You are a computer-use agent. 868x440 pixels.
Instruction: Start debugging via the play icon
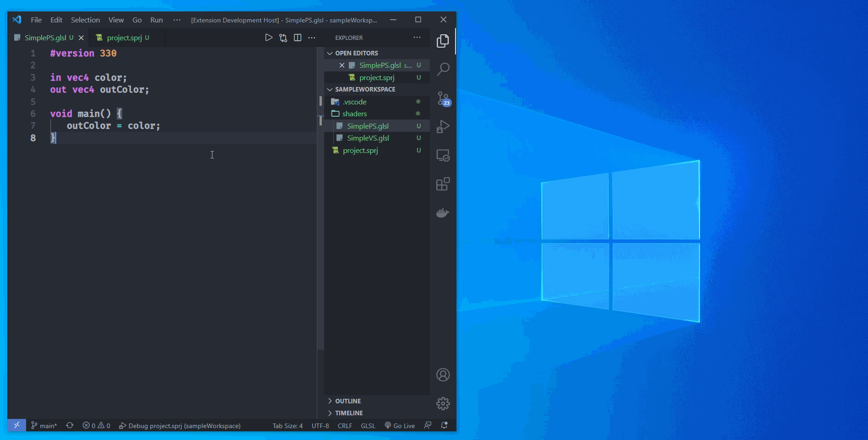click(x=269, y=38)
